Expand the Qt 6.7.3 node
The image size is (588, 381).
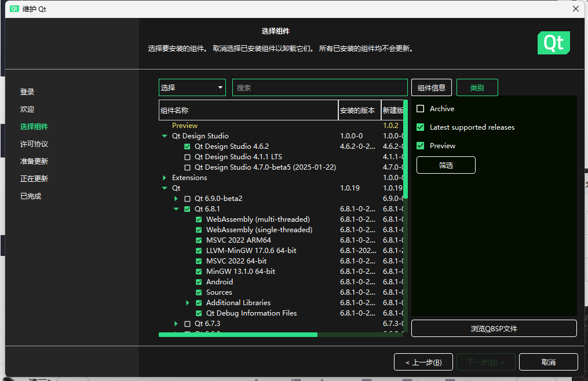(176, 324)
